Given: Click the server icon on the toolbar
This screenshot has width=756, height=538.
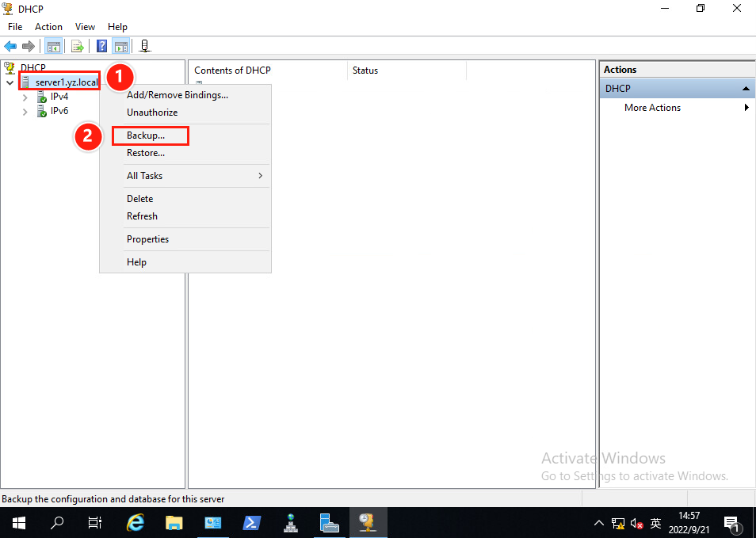Looking at the screenshot, I should 144,45.
